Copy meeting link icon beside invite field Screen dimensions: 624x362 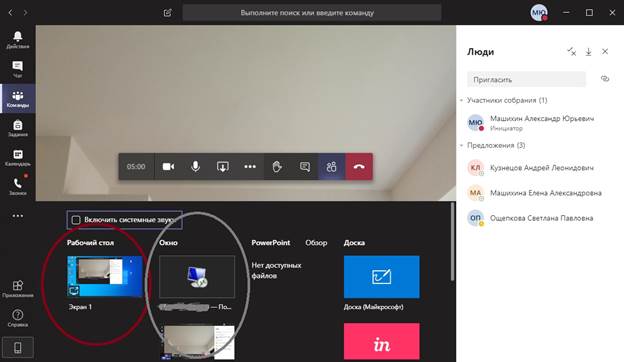605,79
